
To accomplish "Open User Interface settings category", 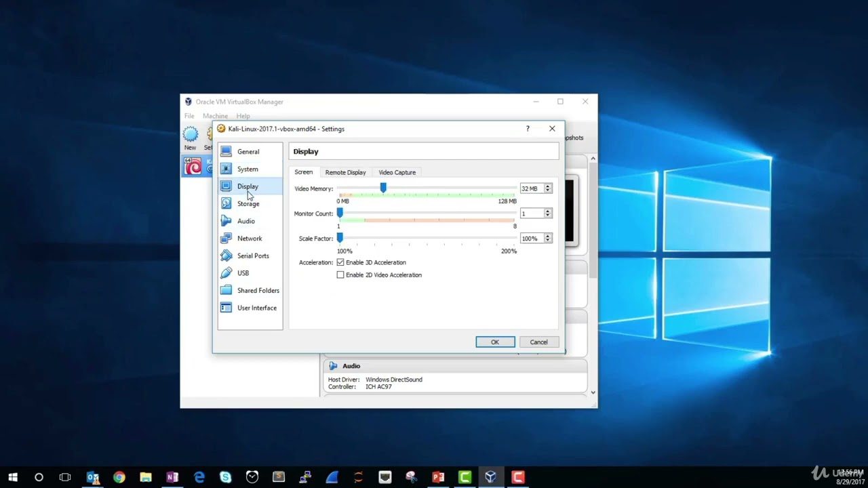I will click(250, 308).
